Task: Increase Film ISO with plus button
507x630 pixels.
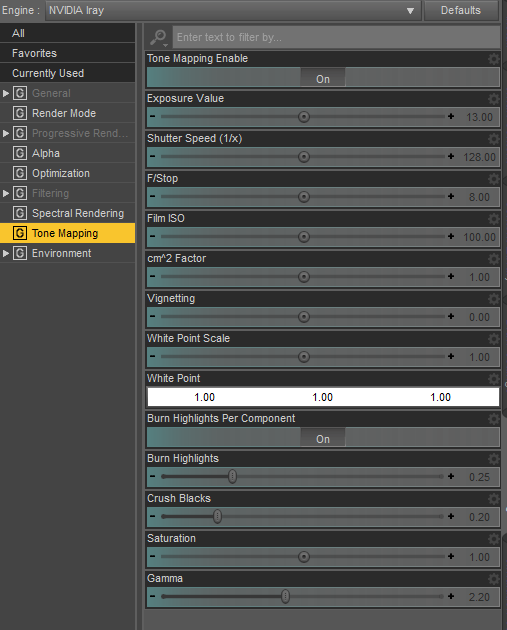Action: pyautogui.click(x=451, y=237)
